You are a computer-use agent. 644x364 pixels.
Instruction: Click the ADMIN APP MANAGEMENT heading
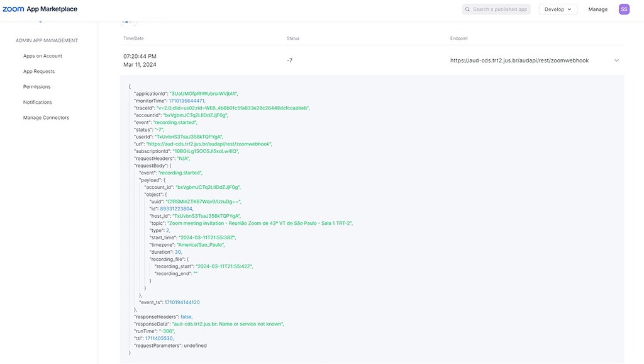[x=46, y=40]
